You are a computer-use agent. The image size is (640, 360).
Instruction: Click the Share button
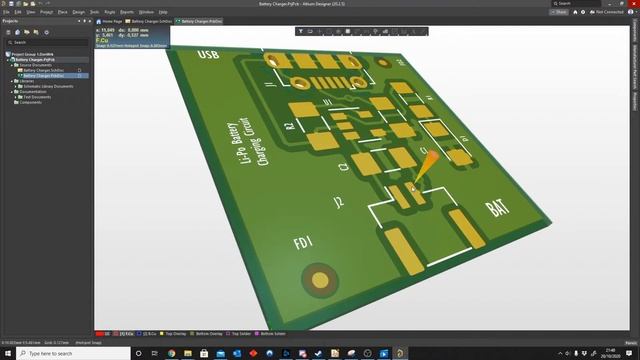(x=558, y=12)
